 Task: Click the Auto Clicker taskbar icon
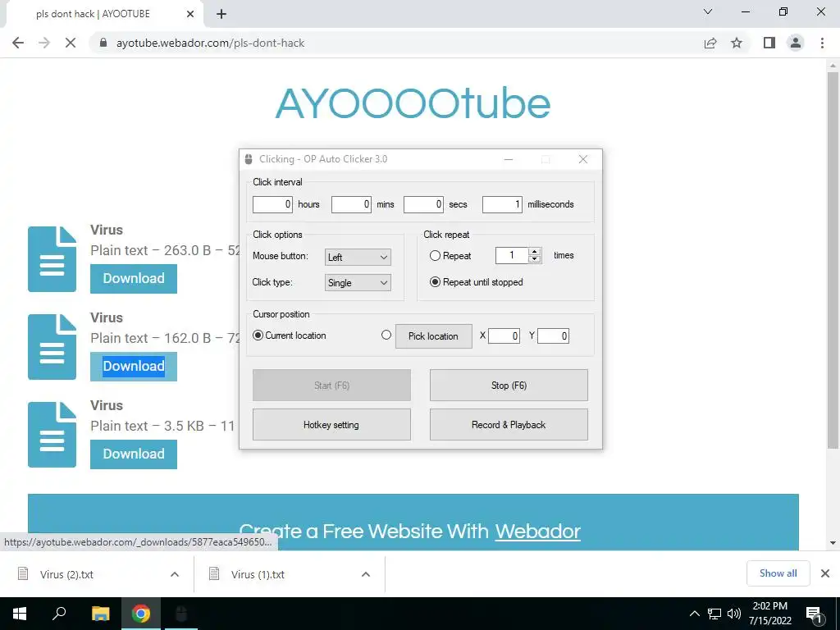[x=181, y=614]
